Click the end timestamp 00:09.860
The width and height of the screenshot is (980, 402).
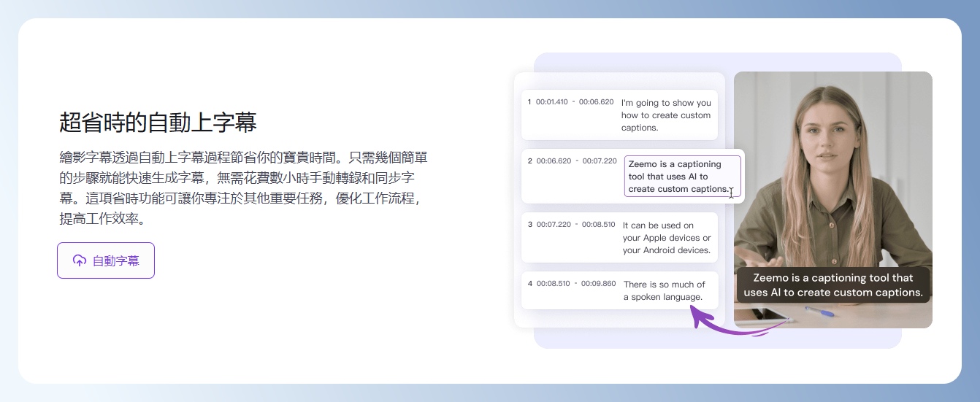pyautogui.click(x=598, y=284)
